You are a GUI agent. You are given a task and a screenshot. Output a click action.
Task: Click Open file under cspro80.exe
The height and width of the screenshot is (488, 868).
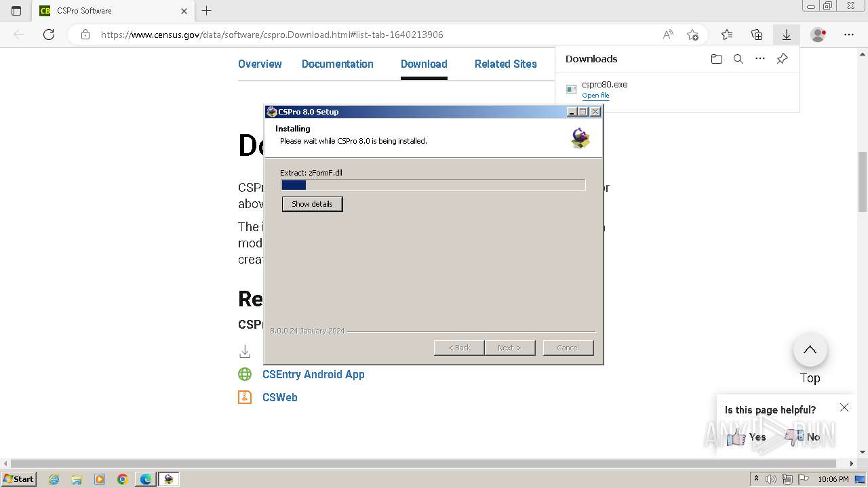pos(595,96)
